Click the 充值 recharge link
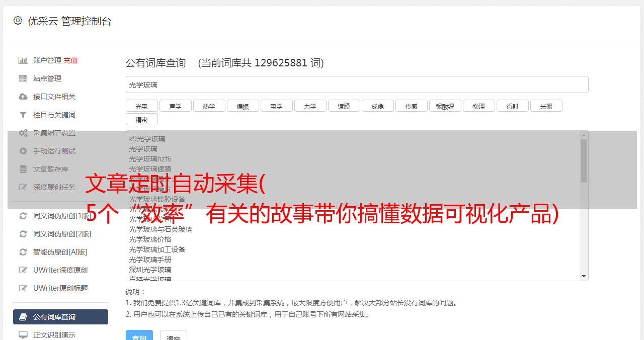The height and width of the screenshot is (340, 644). (70, 60)
